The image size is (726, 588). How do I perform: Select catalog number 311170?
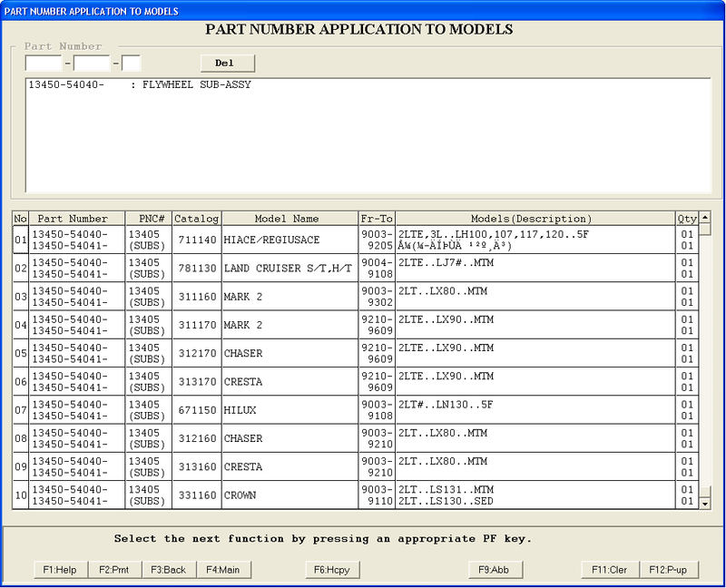(x=197, y=325)
